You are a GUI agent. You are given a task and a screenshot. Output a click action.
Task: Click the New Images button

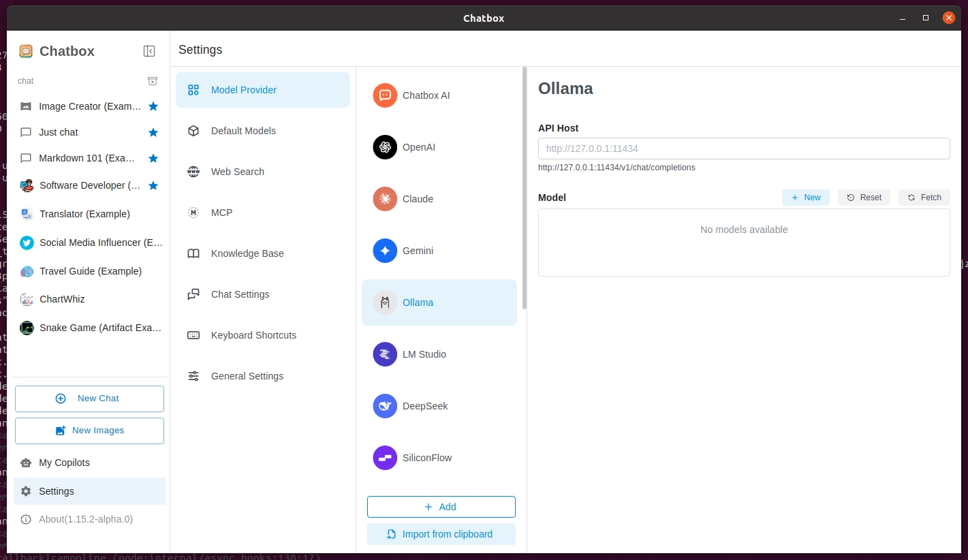89,431
